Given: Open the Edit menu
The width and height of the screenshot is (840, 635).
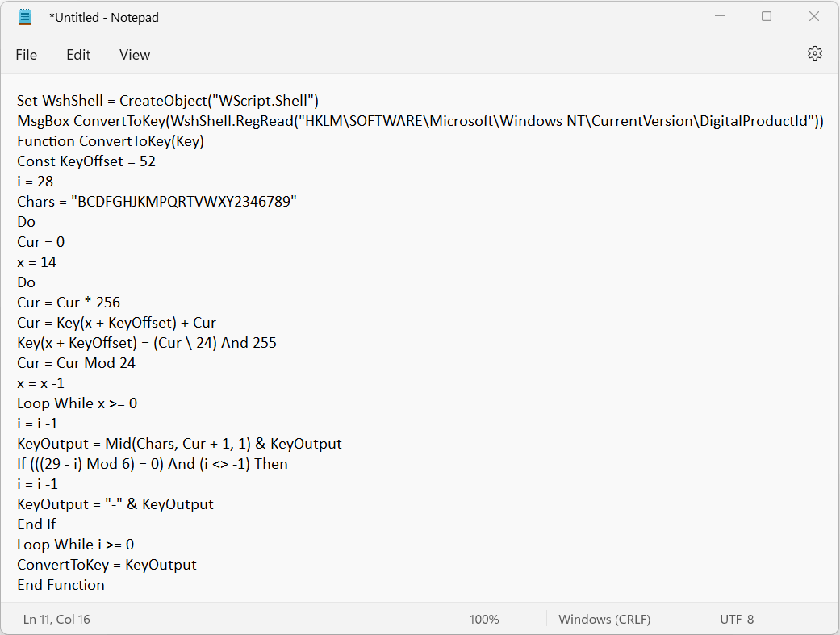Looking at the screenshot, I should [x=77, y=54].
